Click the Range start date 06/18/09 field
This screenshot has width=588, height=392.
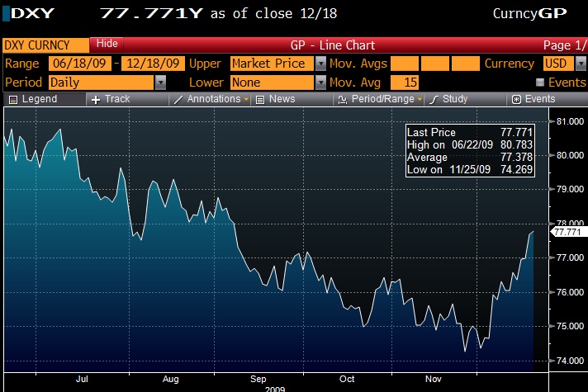point(79,64)
